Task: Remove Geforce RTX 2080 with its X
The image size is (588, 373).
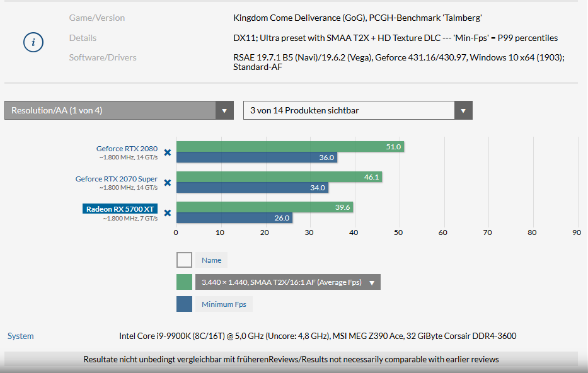Action: point(168,152)
